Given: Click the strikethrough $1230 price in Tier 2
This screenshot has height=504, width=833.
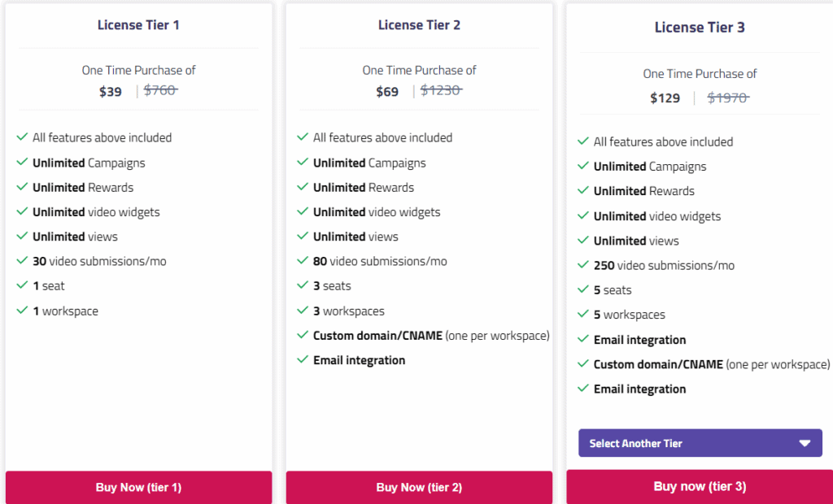Looking at the screenshot, I should coord(441,91).
